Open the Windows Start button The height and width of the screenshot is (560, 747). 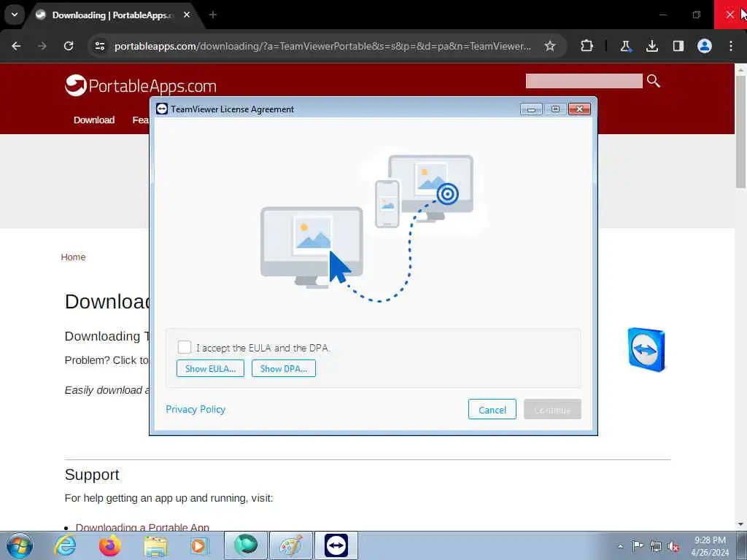20,545
